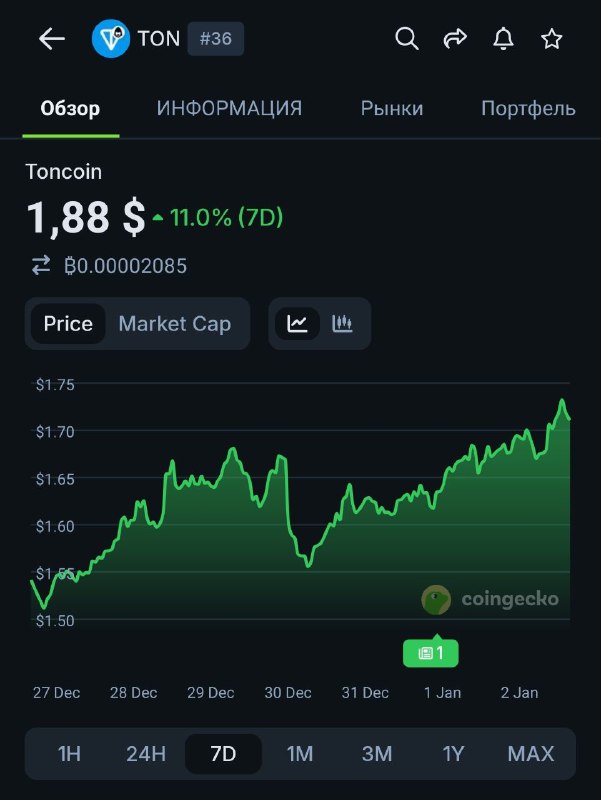Select the candlestick chart icon
This screenshot has width=601, height=800.
tap(341, 323)
